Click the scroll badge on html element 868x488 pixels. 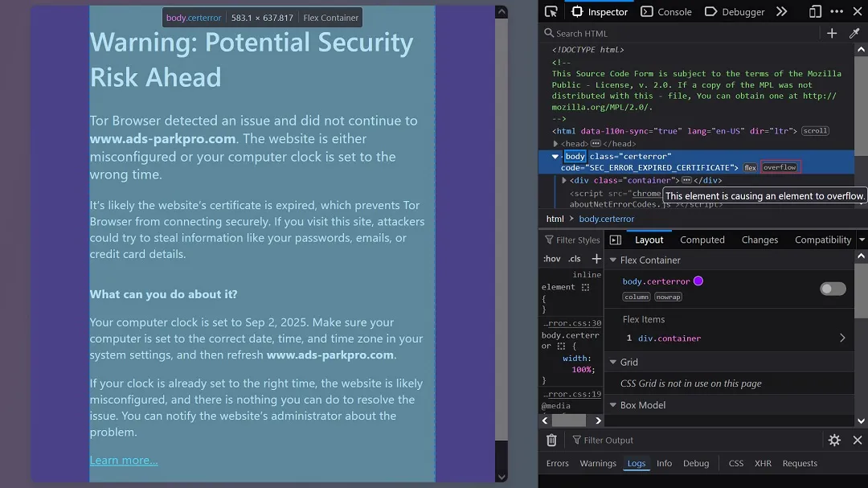815,131
